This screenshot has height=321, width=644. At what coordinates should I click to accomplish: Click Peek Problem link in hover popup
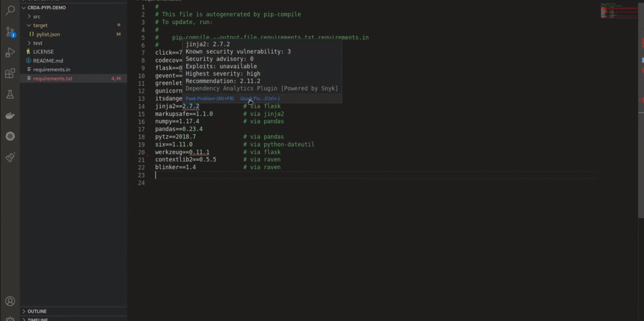[x=209, y=99]
